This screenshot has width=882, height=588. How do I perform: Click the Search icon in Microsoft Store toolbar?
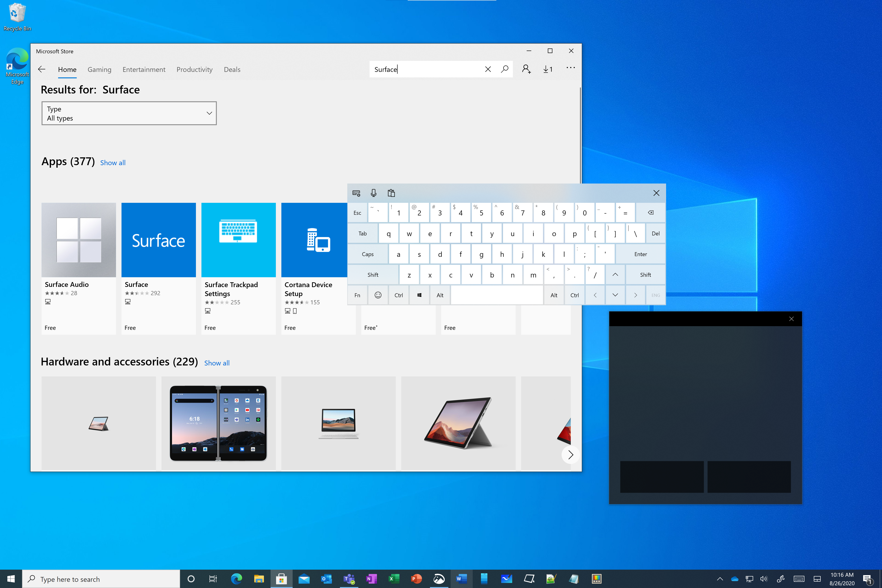point(505,69)
